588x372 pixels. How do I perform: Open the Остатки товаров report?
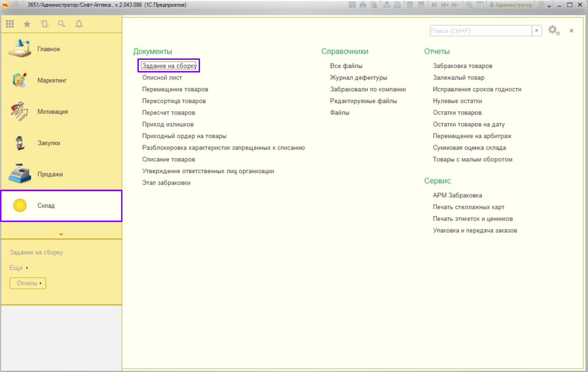pos(457,113)
